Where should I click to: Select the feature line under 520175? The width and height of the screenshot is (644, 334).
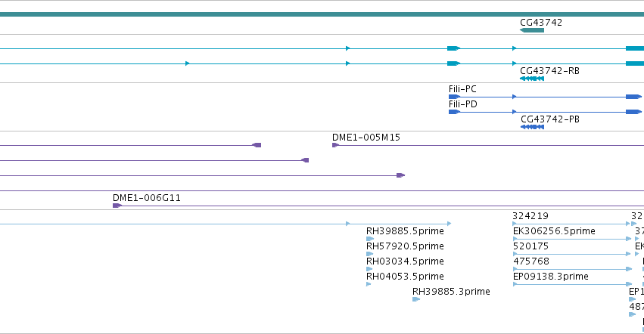571,254
